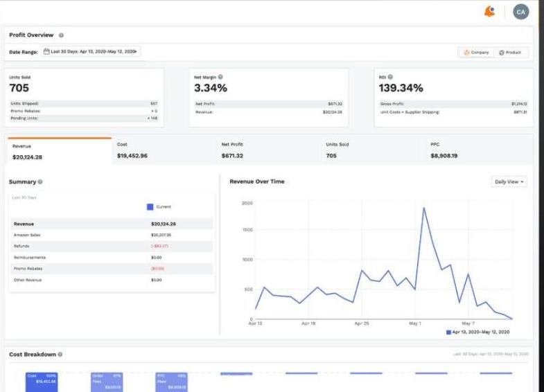Select the PPC tab
Viewport: 544px width, 392px height.
pos(479,151)
